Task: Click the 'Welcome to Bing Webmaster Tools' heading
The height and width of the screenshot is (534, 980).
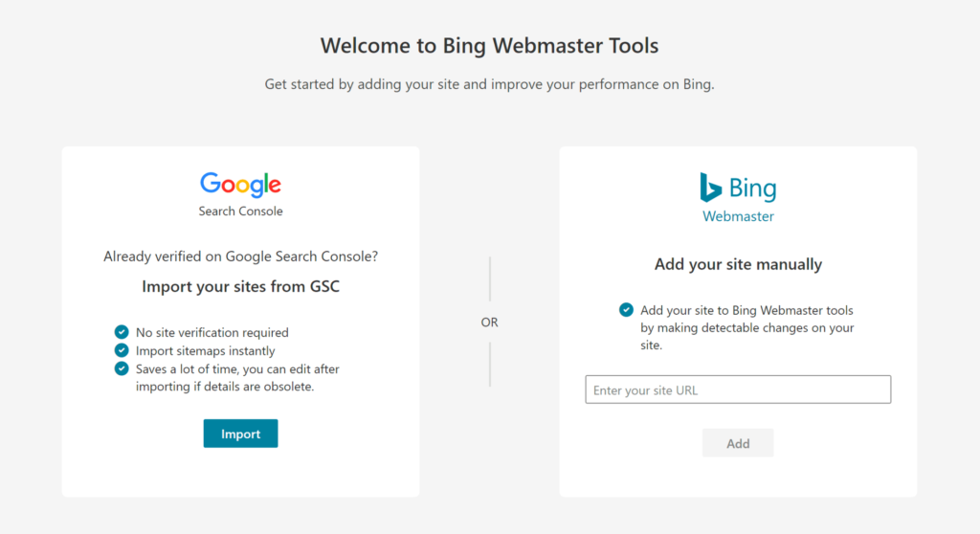Action: [489, 45]
